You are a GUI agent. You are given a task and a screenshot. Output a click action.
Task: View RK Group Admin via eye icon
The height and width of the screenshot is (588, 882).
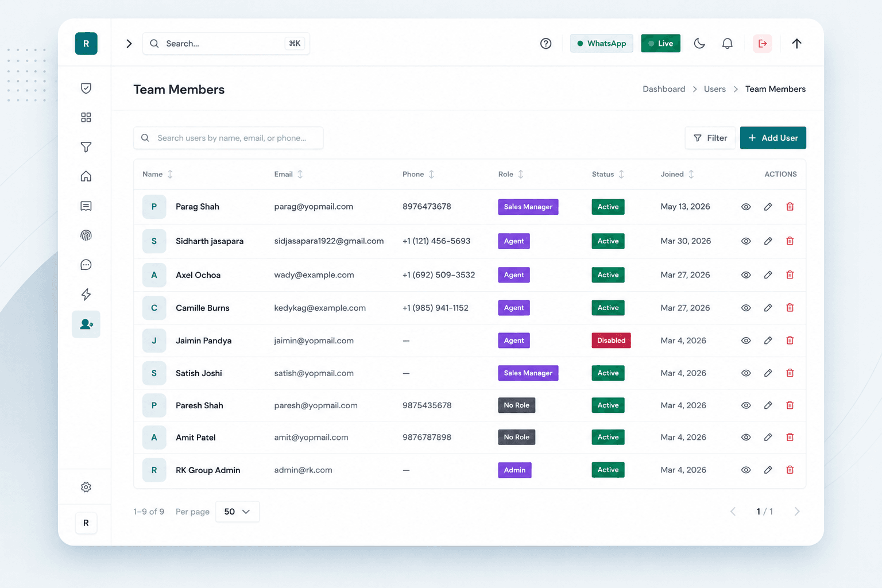[x=746, y=470]
